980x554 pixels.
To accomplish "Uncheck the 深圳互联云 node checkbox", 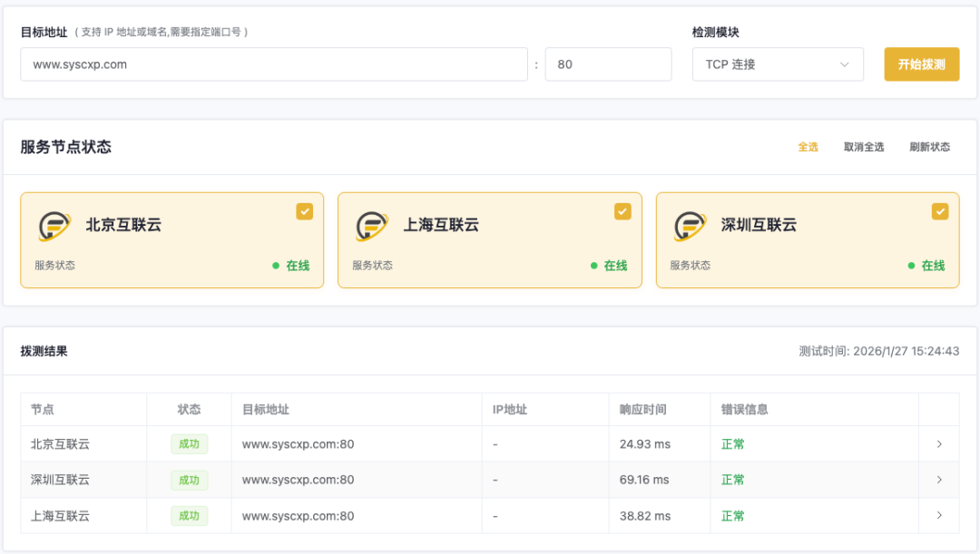I will click(x=940, y=211).
